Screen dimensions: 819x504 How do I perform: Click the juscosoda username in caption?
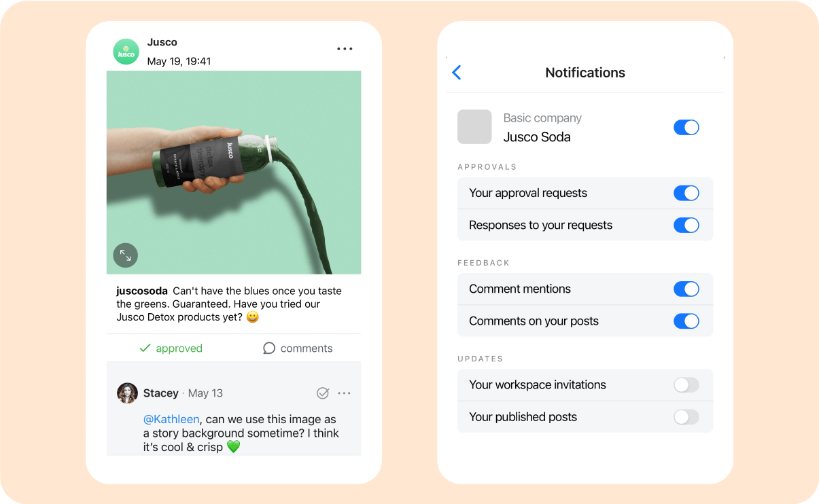click(x=142, y=291)
